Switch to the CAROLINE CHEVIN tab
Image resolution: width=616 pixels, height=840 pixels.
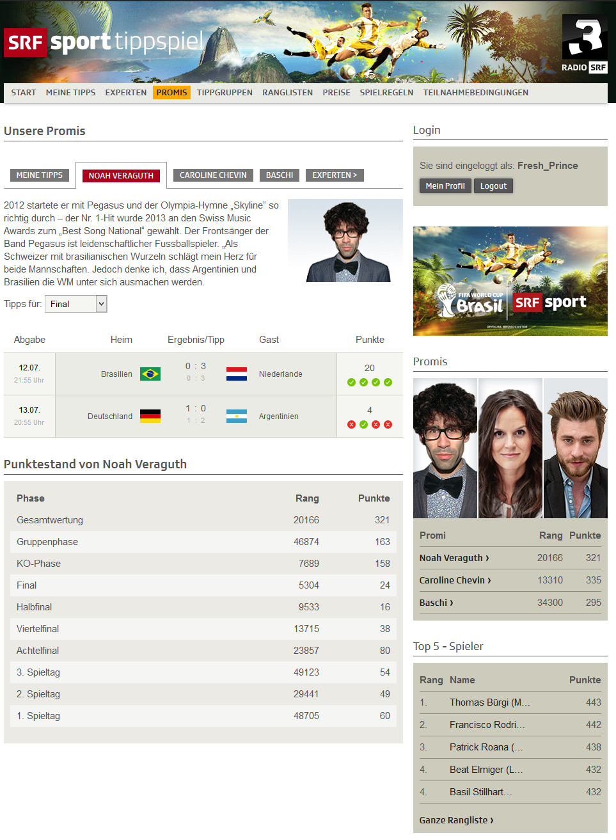213,175
